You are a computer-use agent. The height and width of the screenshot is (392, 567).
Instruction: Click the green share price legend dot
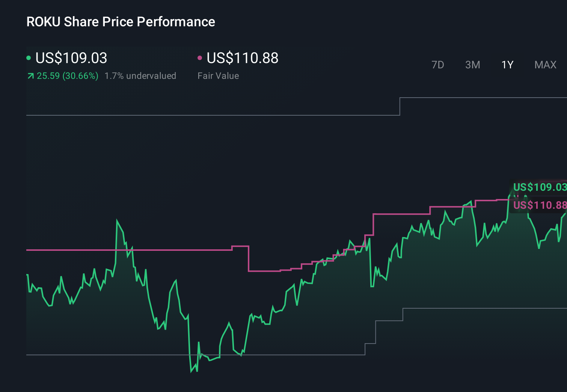click(x=28, y=57)
